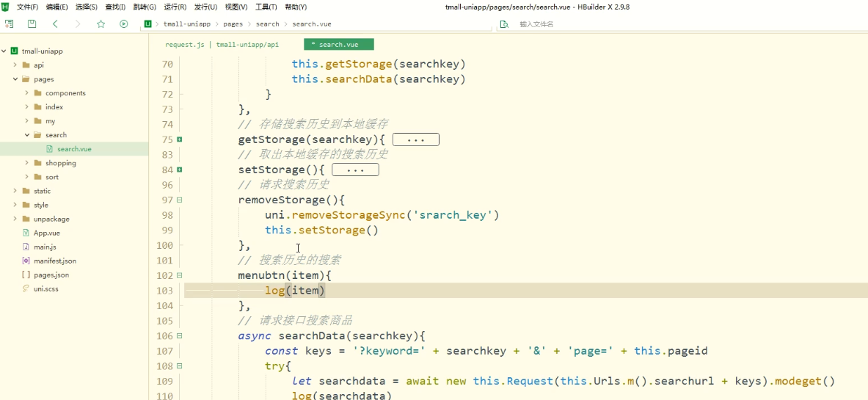Switch to the search.vue editor tab
The height and width of the screenshot is (400, 868).
338,45
